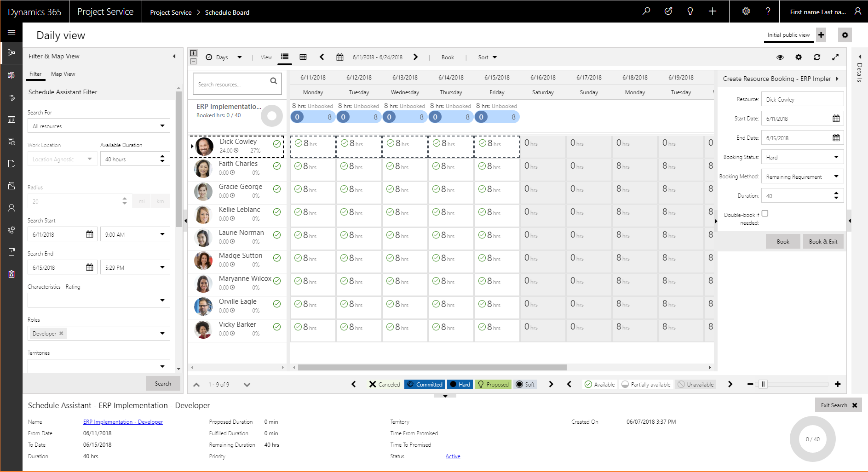Switch to grid table view icon

pos(303,57)
